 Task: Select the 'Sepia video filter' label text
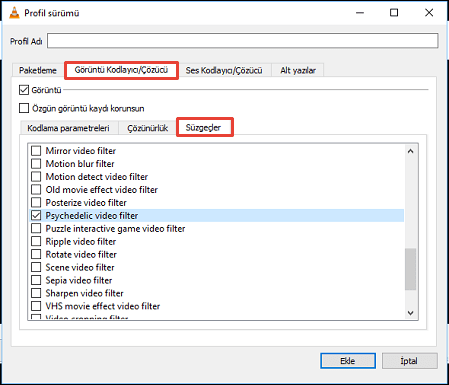coord(79,280)
